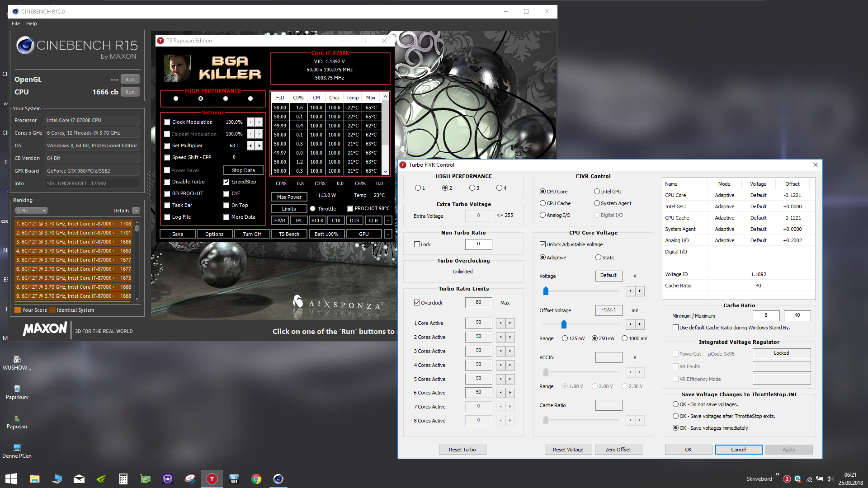The width and height of the screenshot is (868, 488).
Task: Open the Papusan desktop icon
Action: click(x=17, y=422)
